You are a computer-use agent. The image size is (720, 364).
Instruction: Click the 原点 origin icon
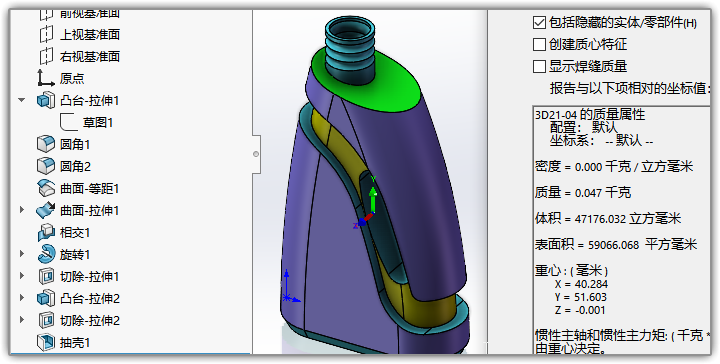(x=46, y=78)
